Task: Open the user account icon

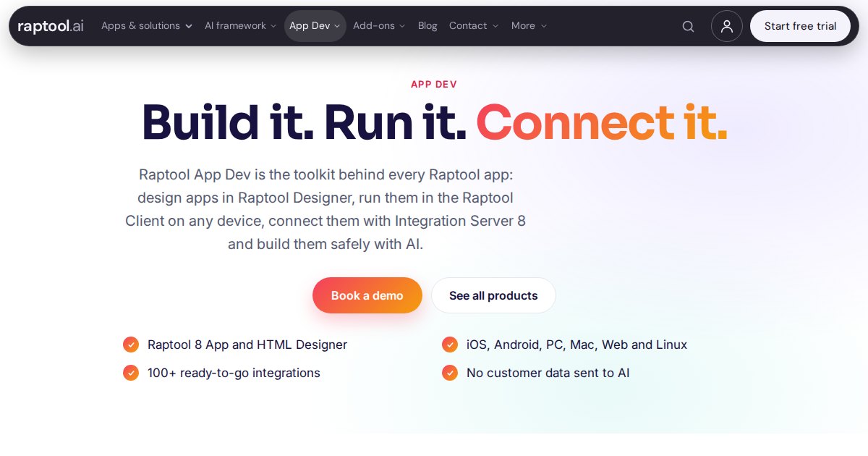Action: coord(727,26)
